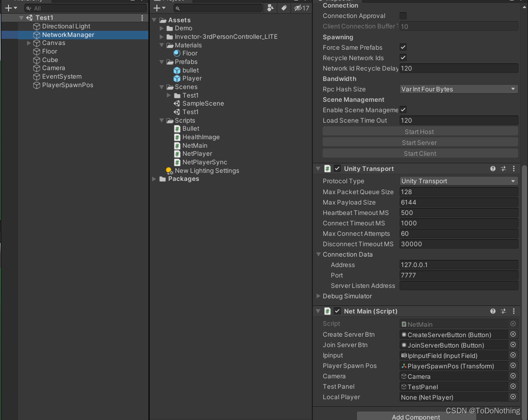Expand the Canvas object in Hierarchy
This screenshot has width=528, height=420.
(x=29, y=43)
